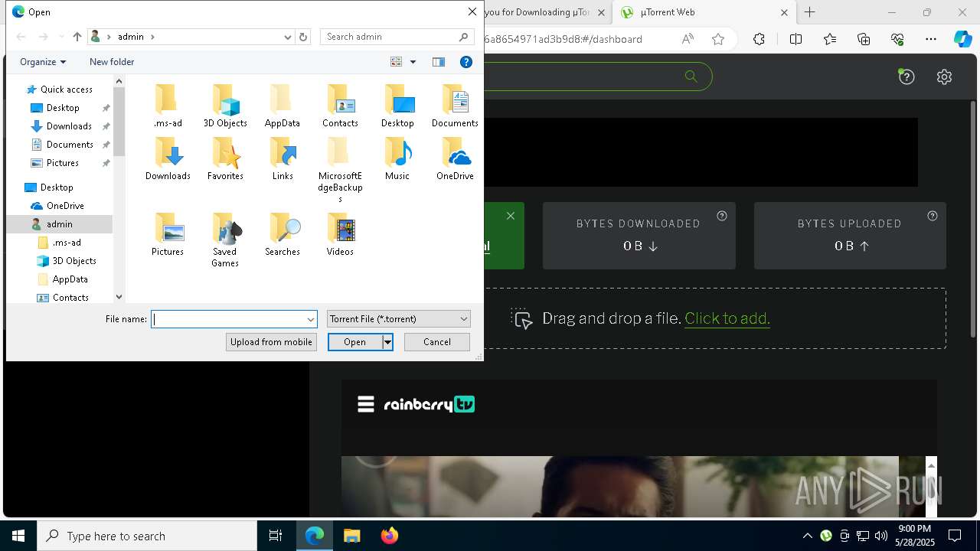The image size is (980, 551).
Task: Click the admin breadcrumb chevron
Action: point(152,37)
